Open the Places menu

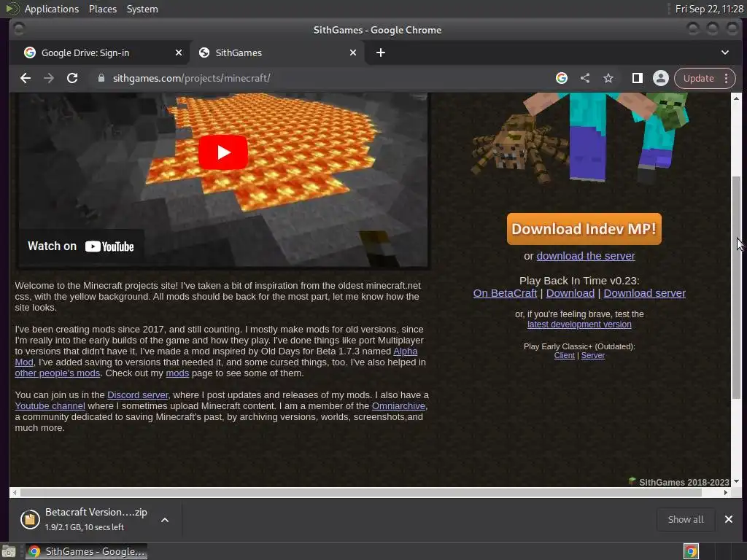point(103,9)
